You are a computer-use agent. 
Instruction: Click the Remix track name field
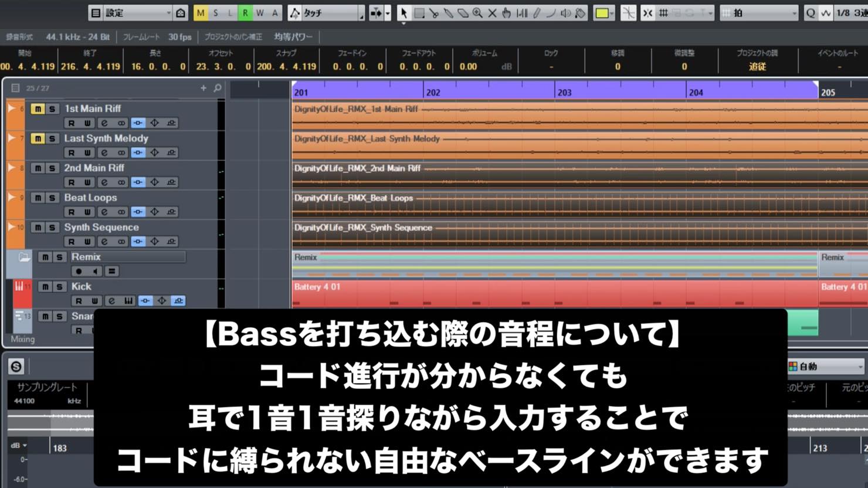127,257
